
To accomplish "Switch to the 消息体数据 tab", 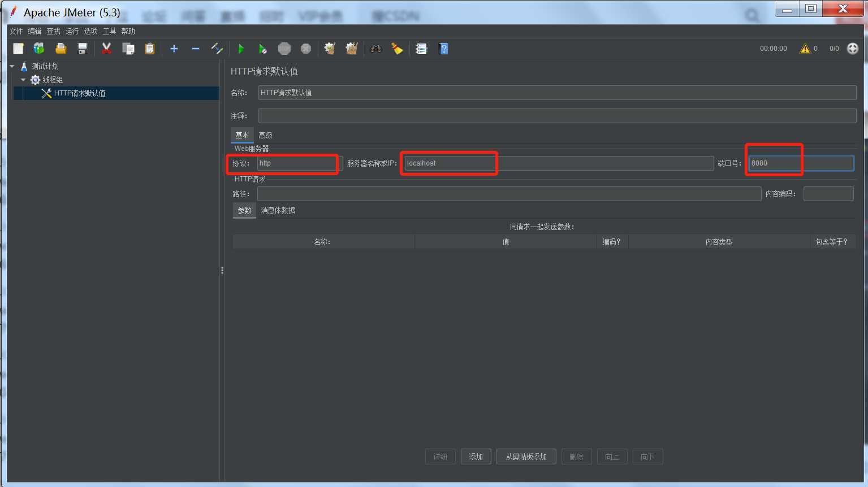I will tap(278, 210).
